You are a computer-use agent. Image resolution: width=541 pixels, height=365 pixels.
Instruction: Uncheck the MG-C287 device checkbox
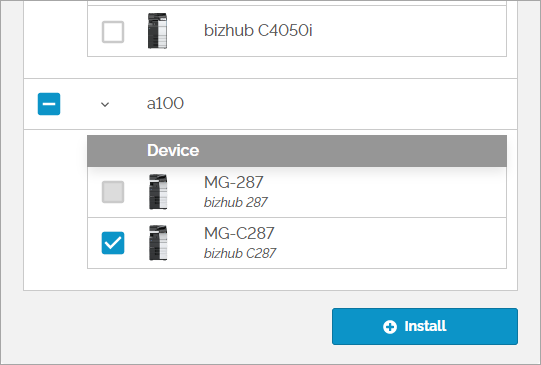pyautogui.click(x=113, y=243)
